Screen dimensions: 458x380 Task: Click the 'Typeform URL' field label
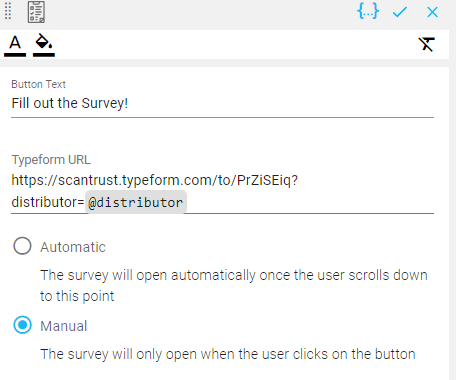pyautogui.click(x=51, y=160)
